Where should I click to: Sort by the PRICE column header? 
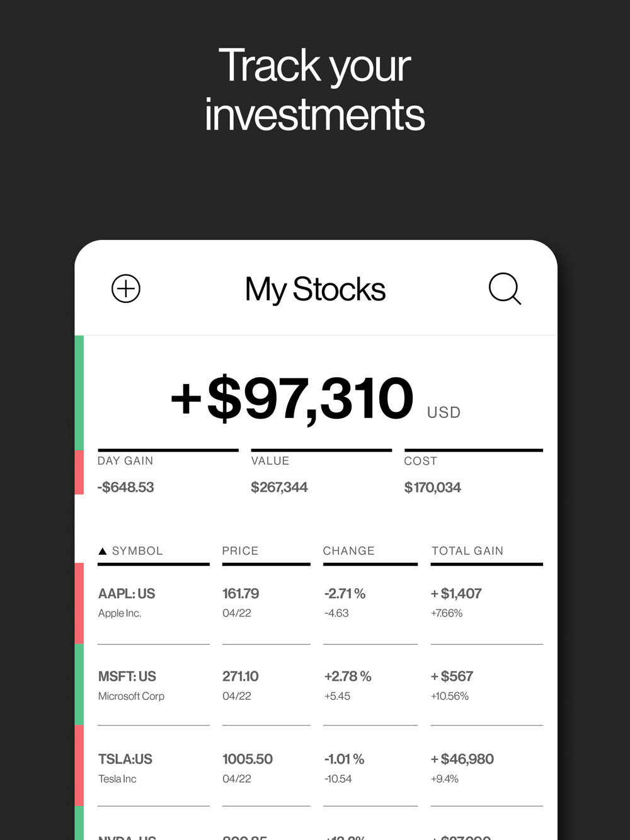click(x=240, y=551)
